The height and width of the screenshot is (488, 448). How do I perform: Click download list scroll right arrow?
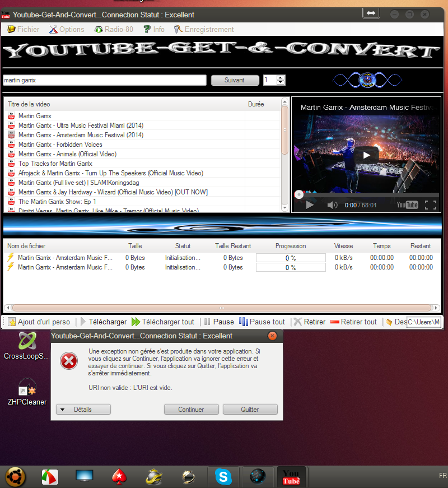(436, 308)
